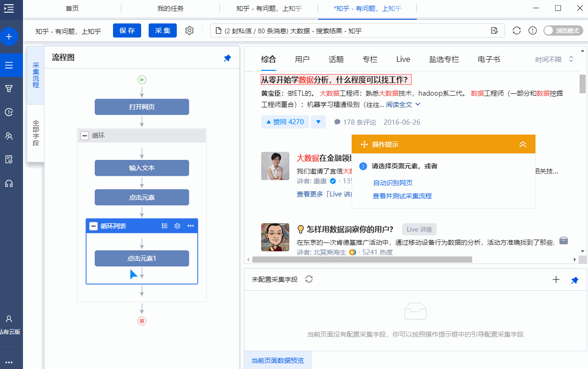The height and width of the screenshot is (369, 588).
Task: Expand 阅读全文 for the first answer
Action: [403, 104]
